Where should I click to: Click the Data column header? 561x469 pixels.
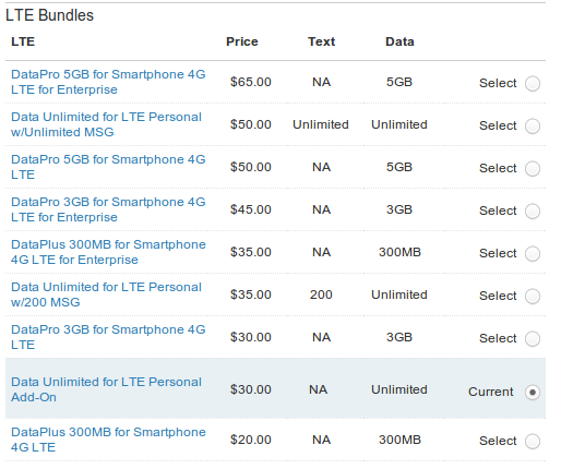[x=400, y=41]
